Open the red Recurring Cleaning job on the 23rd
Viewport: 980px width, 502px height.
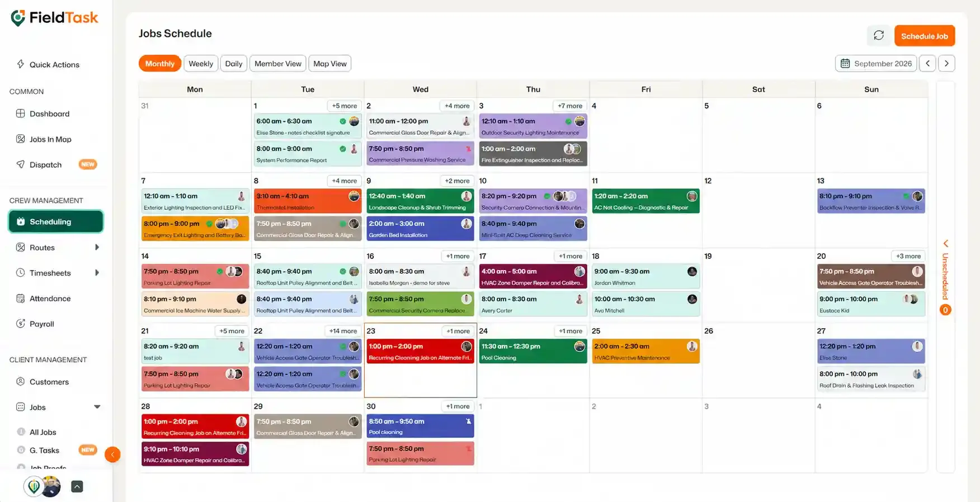420,352
